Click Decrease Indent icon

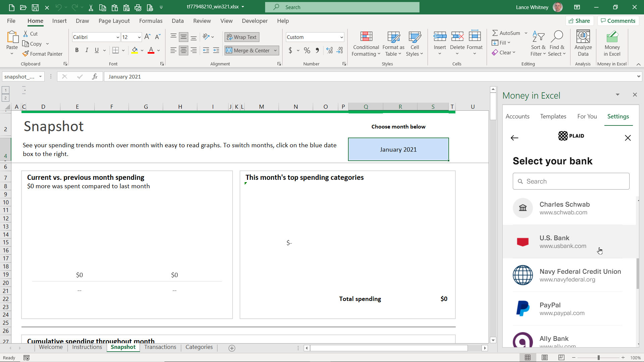tap(206, 50)
